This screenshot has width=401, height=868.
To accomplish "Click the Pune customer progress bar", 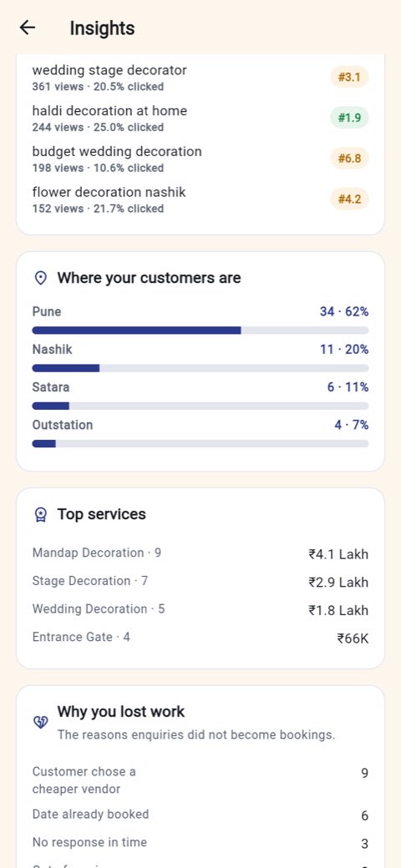I will [200, 331].
